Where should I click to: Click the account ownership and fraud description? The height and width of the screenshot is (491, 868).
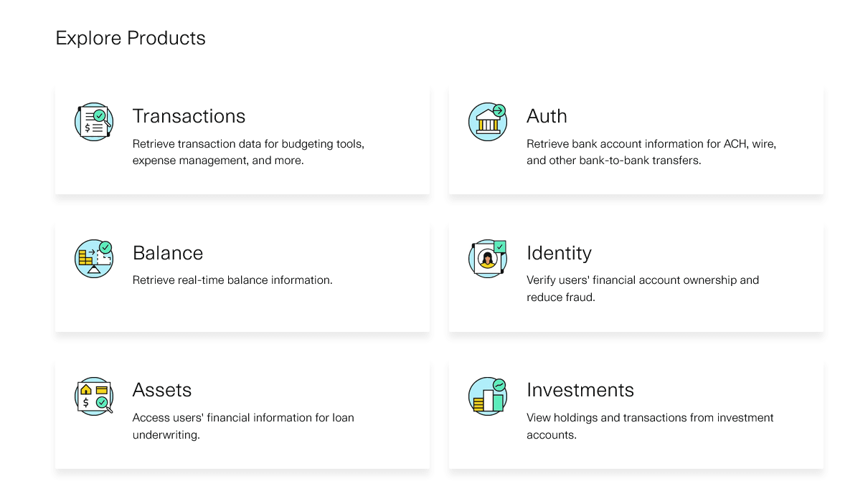coord(642,288)
